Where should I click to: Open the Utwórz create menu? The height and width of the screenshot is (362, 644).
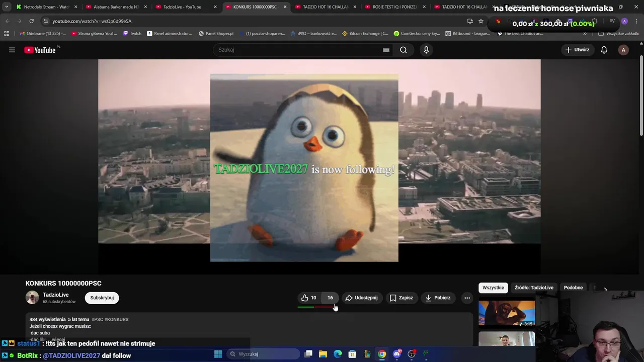pyautogui.click(x=577, y=50)
